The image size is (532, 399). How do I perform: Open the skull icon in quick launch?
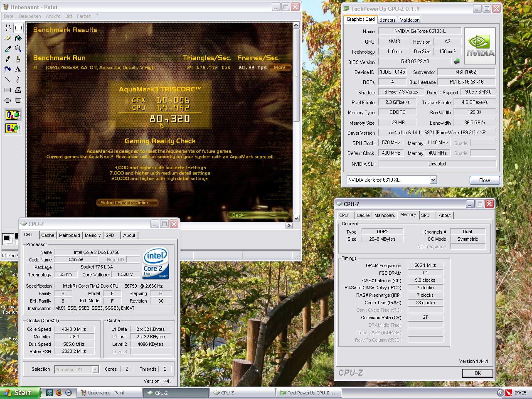(x=49, y=392)
